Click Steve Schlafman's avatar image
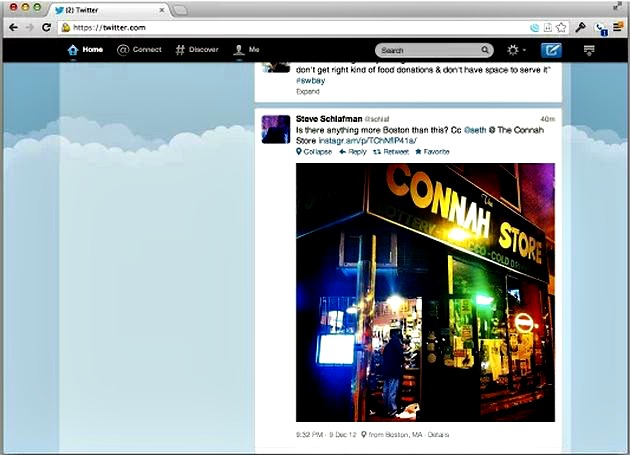Screen dimensions: 630x455 point(276,129)
